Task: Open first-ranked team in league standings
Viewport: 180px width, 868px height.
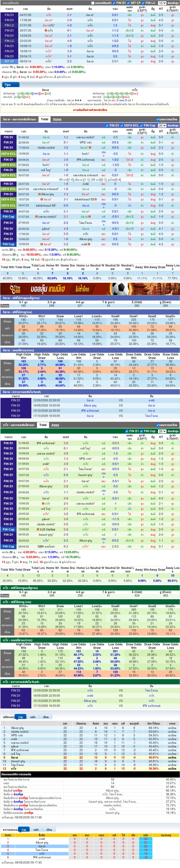Action: click(18, 728)
